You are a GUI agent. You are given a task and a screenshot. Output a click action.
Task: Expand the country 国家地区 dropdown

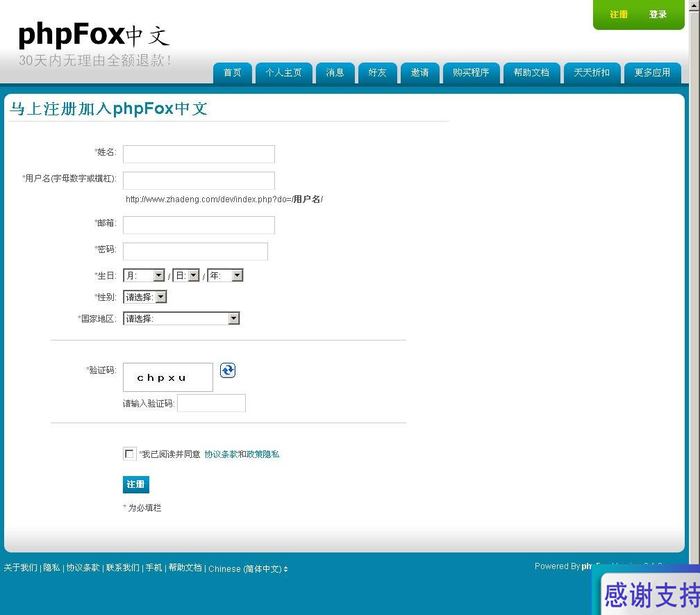181,318
